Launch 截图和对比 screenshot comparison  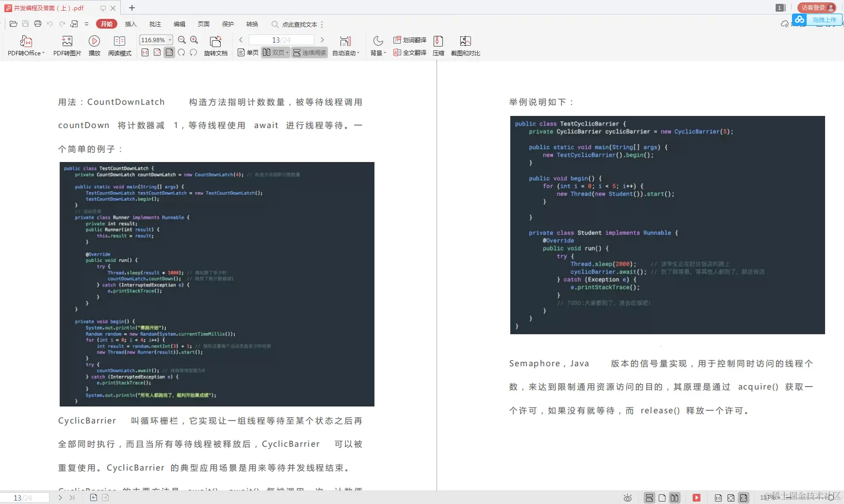pos(466,46)
